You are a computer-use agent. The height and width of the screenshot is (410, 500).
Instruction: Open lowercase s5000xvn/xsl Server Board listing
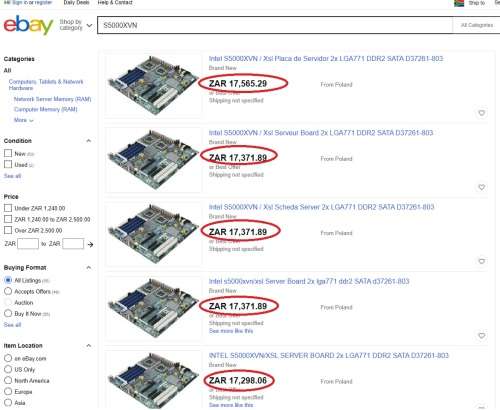tap(309, 281)
